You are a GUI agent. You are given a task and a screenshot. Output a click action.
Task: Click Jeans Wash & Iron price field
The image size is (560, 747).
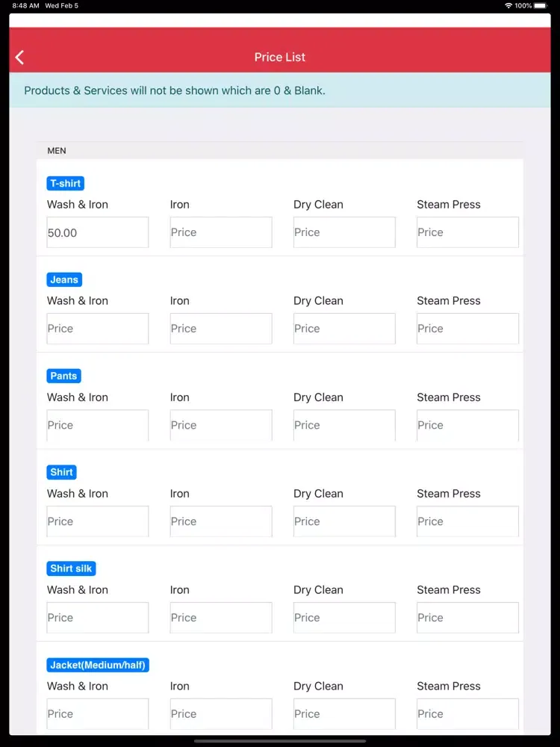[98, 329]
